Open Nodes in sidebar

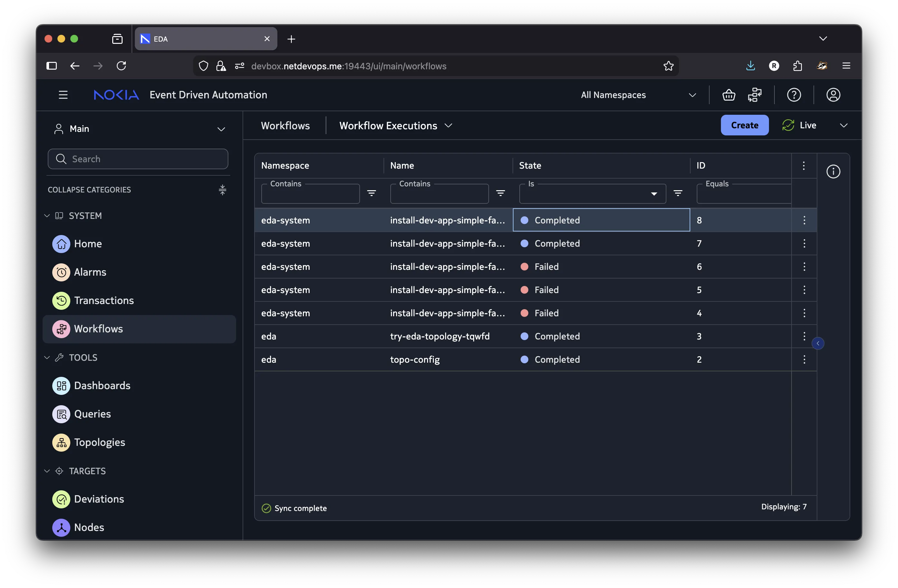pyautogui.click(x=139, y=527)
